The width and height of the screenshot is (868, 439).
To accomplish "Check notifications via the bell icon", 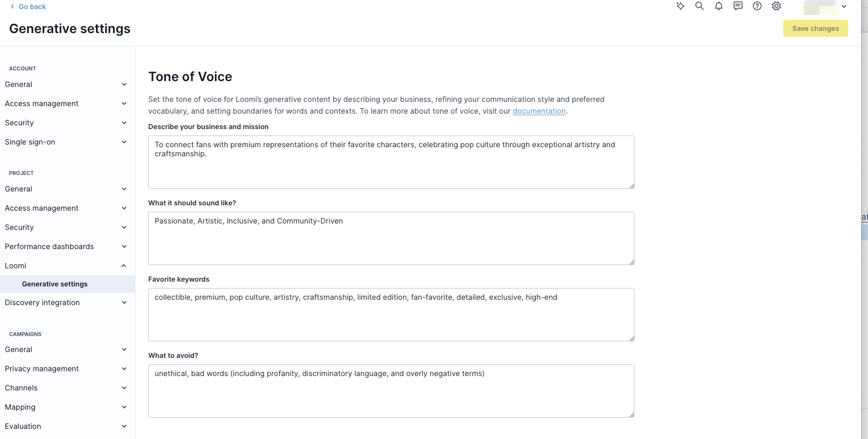I will point(719,6).
